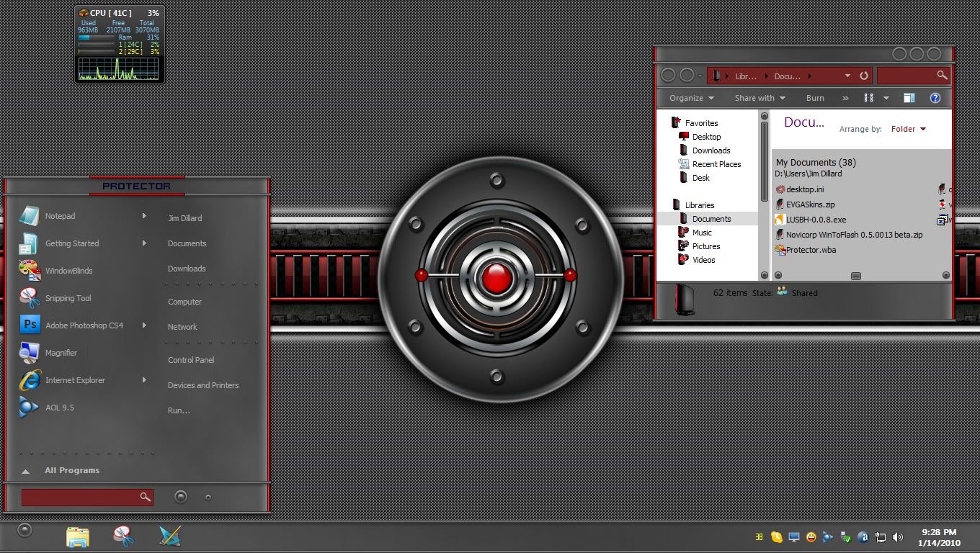The image size is (980, 553).
Task: Launch Internet Explorer from Start menu
Action: [83, 380]
